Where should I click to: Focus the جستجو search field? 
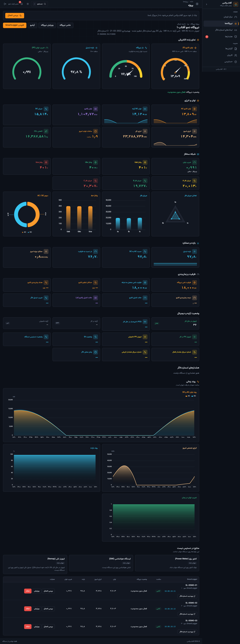(x=39, y=4)
